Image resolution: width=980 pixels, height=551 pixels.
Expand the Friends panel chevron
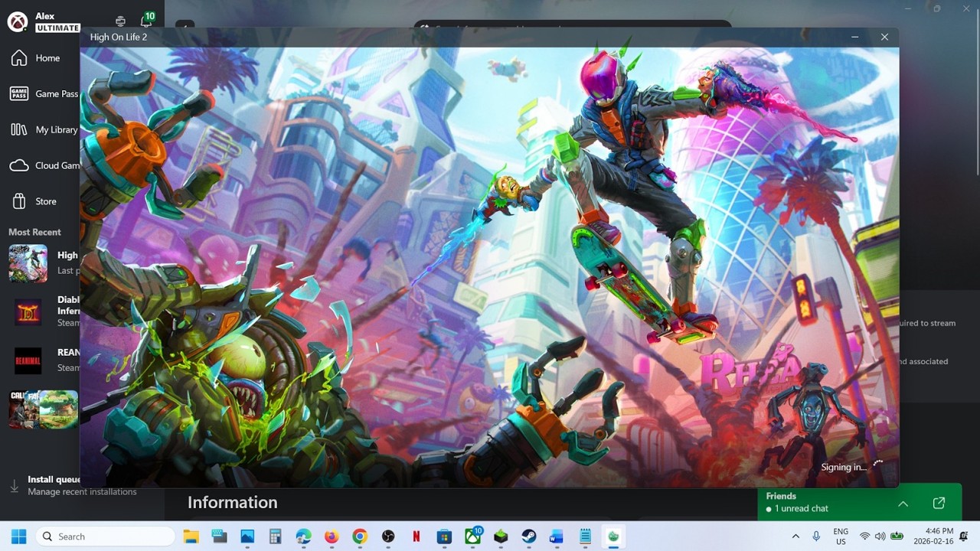click(x=903, y=503)
